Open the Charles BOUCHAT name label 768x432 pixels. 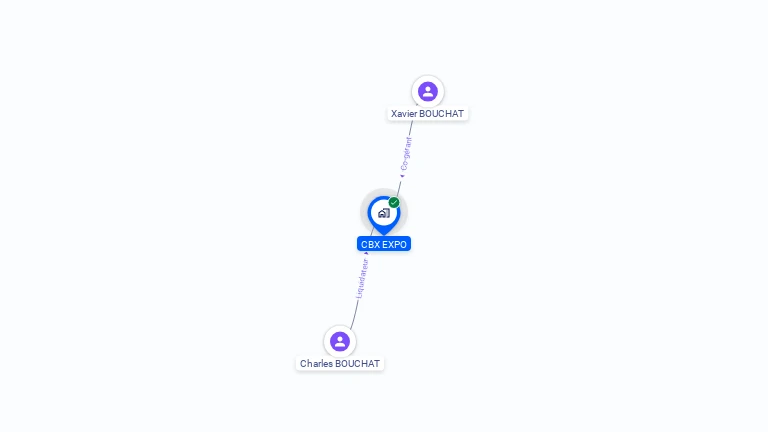click(339, 363)
